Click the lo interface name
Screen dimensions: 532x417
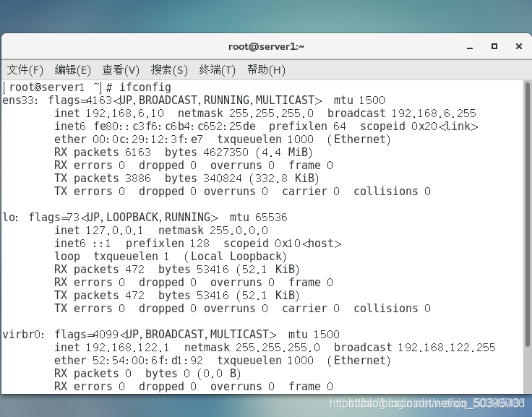coord(9,218)
